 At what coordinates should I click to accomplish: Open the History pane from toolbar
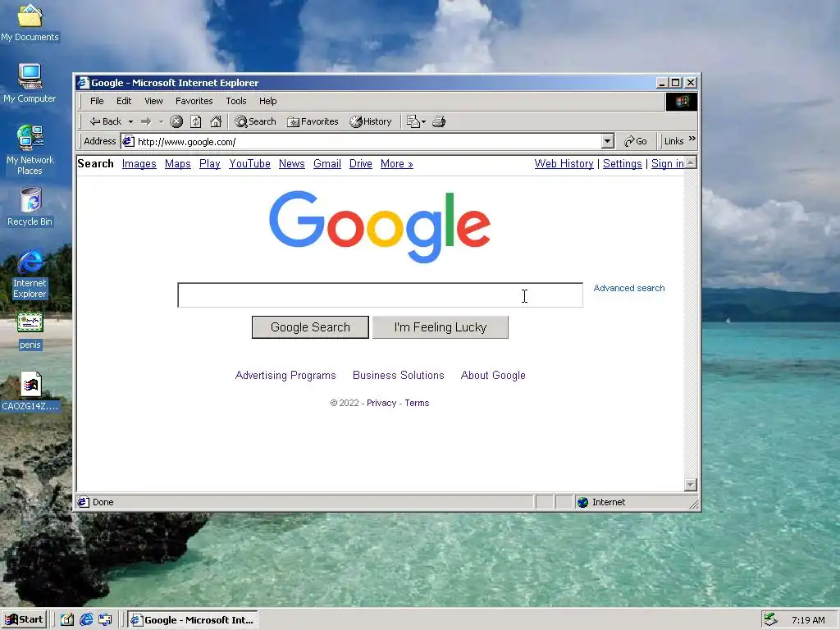[371, 121]
